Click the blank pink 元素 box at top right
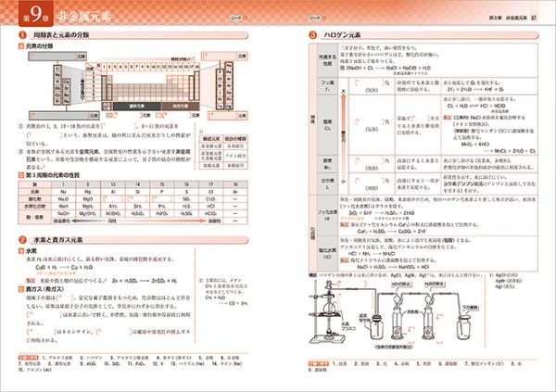 pyautogui.click(x=224, y=56)
